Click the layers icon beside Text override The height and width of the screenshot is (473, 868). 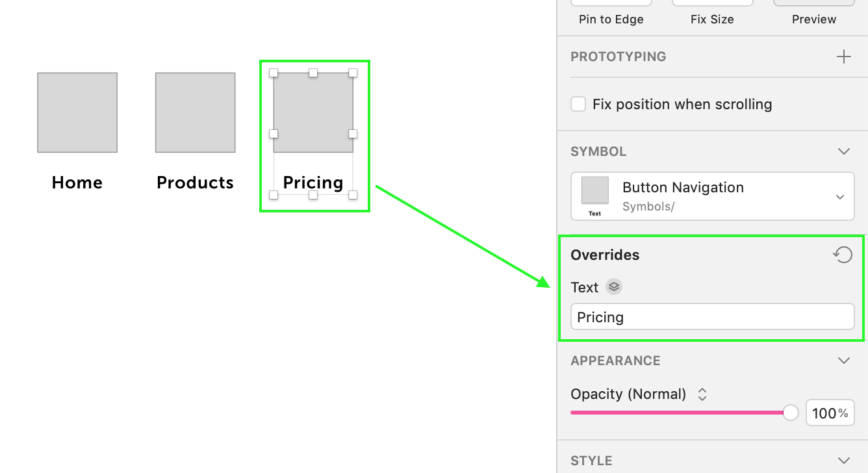point(614,287)
